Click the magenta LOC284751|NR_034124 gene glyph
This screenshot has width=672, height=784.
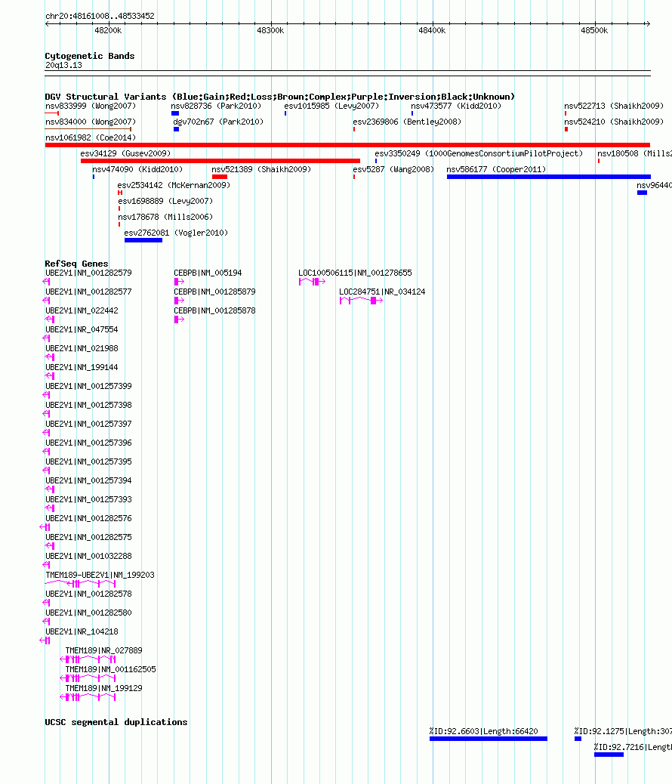[361, 301]
